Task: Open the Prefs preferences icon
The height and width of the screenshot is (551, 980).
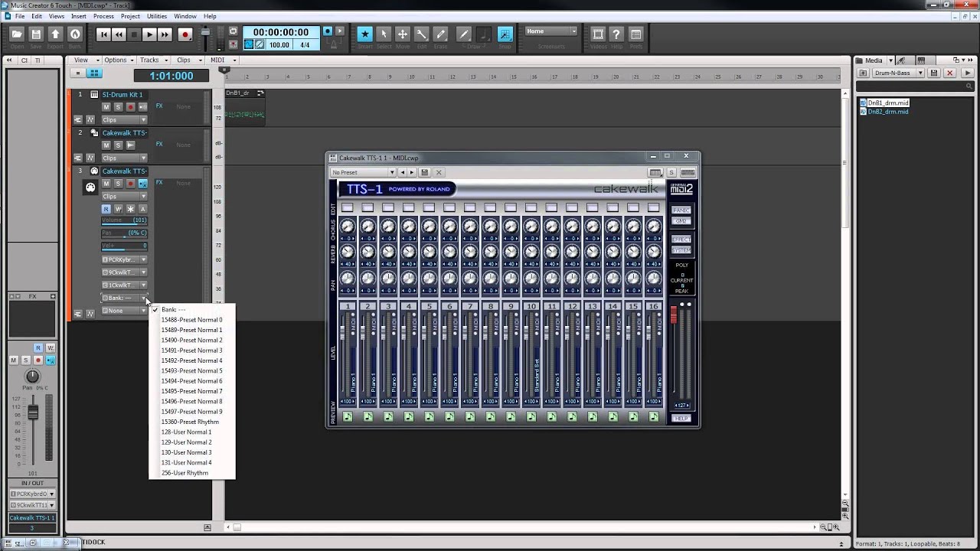Action: [635, 34]
